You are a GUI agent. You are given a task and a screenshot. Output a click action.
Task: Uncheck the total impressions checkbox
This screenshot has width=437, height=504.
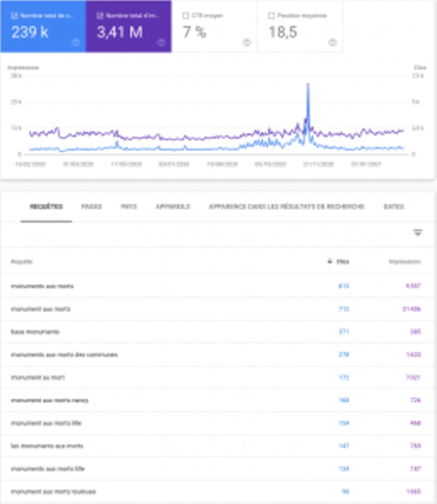point(100,16)
